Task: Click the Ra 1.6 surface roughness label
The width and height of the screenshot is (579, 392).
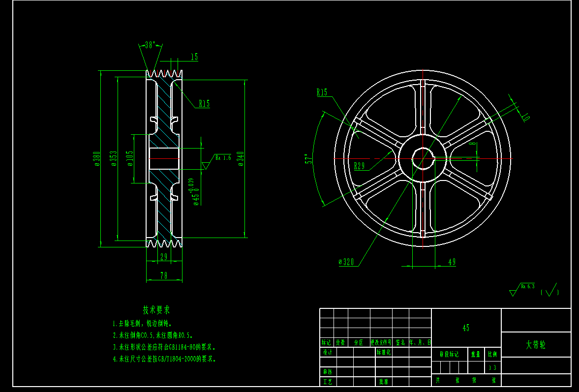Action: (x=223, y=157)
